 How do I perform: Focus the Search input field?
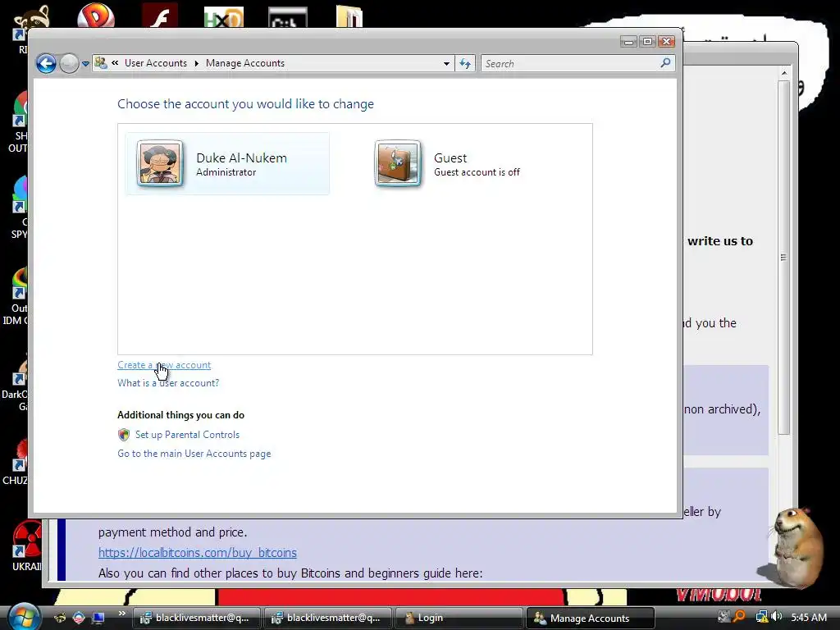[x=571, y=64]
